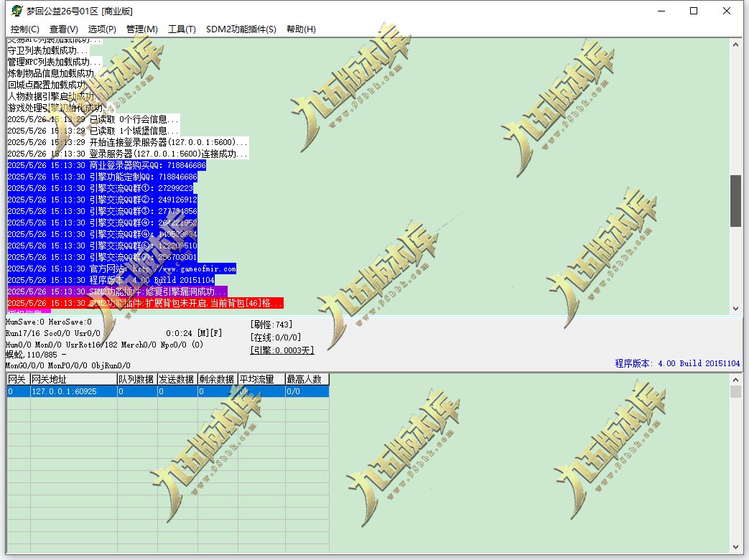Screen dimensions: 749x560
Task: Click the Run17/16 Soc0/0 Usr0/0 status line
Action: [x=53, y=333]
